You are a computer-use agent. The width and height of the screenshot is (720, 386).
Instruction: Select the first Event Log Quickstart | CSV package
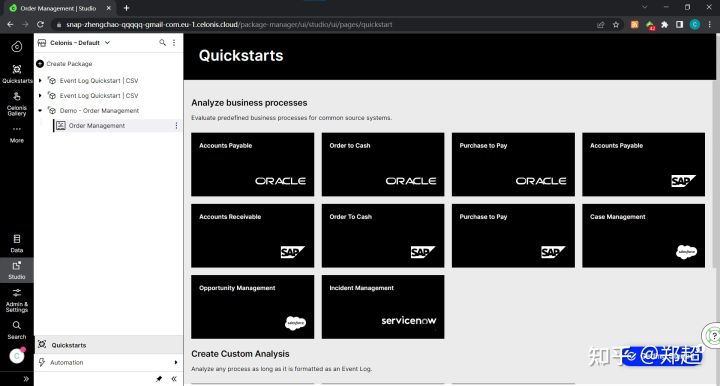[x=99, y=81]
